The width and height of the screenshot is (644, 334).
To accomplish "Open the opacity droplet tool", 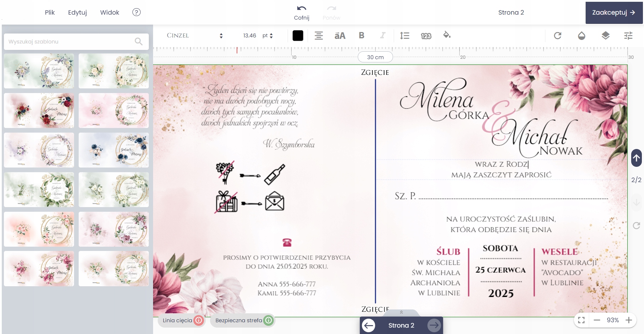I will (x=581, y=35).
